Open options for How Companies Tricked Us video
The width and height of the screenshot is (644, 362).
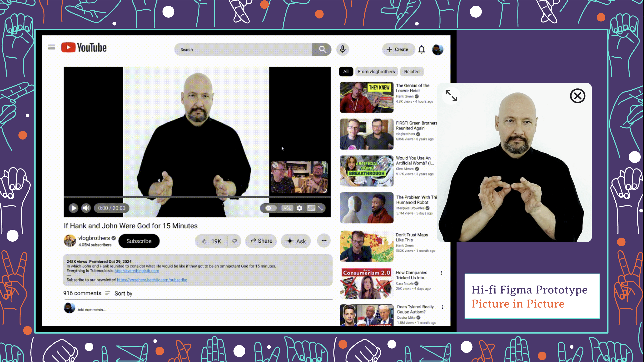441,273
